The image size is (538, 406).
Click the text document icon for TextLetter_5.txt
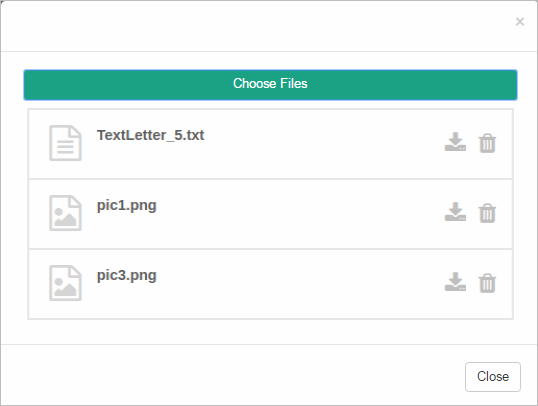[65, 143]
